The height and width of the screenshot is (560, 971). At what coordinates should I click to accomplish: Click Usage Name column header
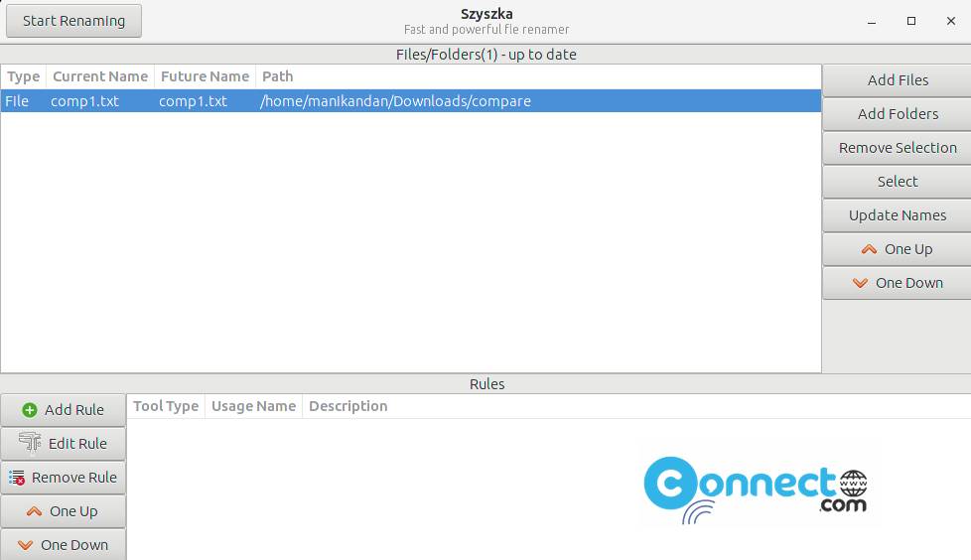pos(254,406)
